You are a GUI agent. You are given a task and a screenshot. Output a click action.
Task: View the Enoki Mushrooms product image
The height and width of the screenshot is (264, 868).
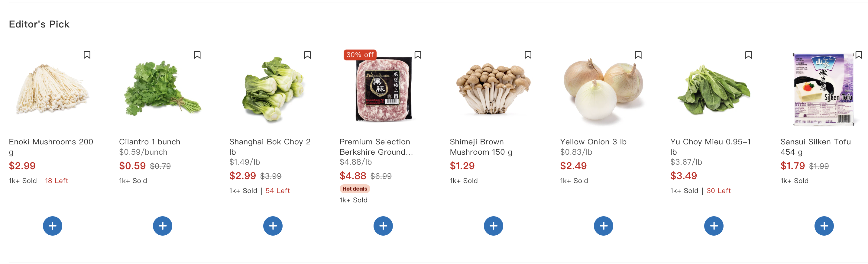[52, 89]
